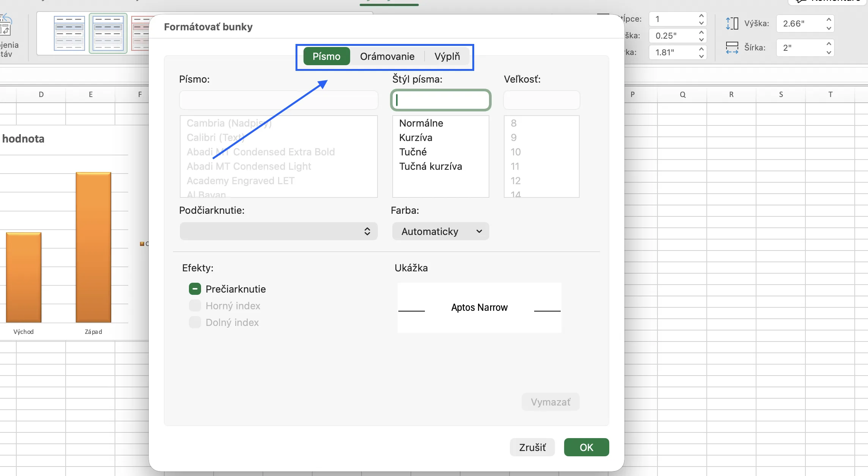The height and width of the screenshot is (476, 868).
Task: Adjust the 1.81" value stepper
Action: click(701, 52)
